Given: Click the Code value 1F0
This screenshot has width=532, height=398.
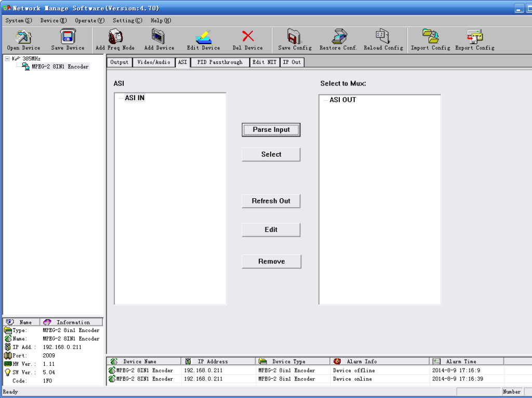Looking at the screenshot, I should point(47,381).
